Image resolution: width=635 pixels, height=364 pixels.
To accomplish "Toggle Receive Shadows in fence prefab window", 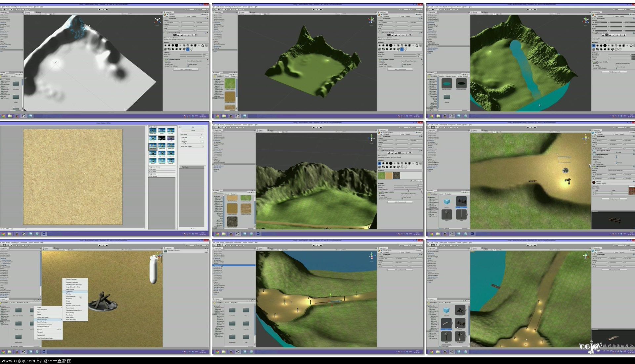I will [x=616, y=158].
